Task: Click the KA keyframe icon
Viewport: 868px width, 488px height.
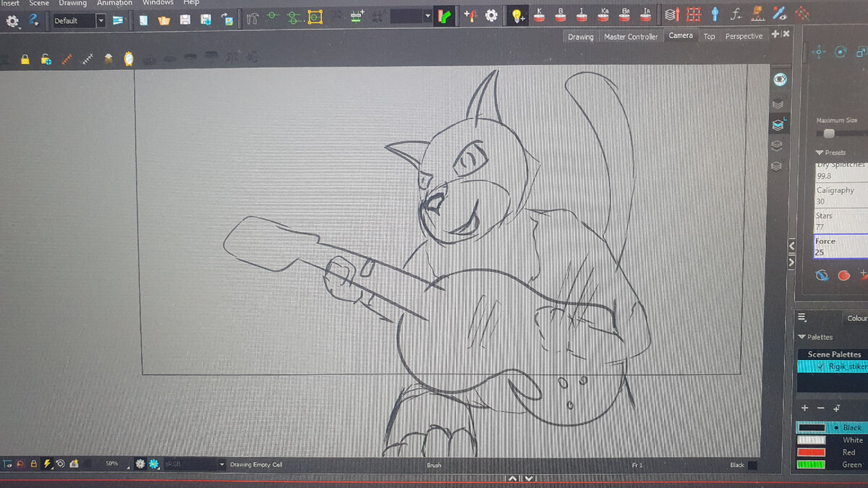Action: [x=605, y=14]
